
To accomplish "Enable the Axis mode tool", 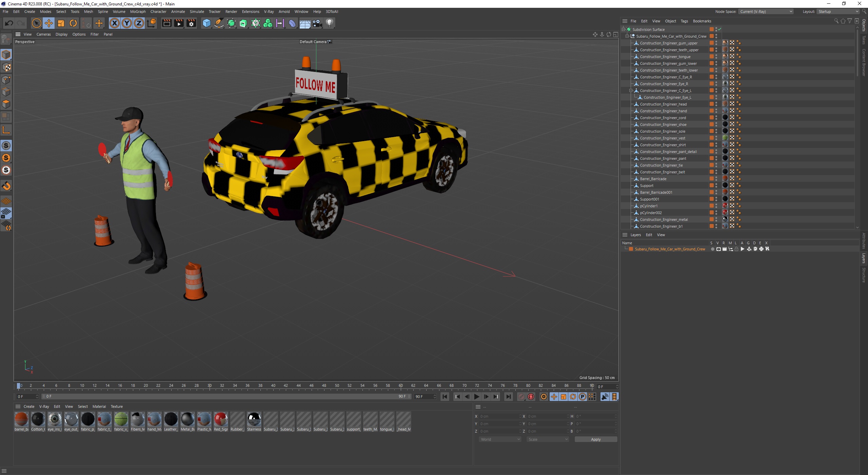I will pyautogui.click(x=6, y=130).
